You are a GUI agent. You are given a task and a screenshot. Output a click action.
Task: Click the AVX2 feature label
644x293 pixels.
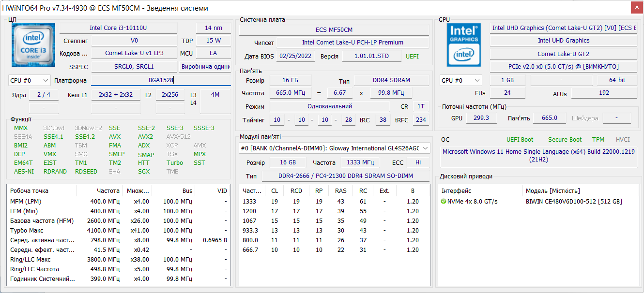(145, 137)
